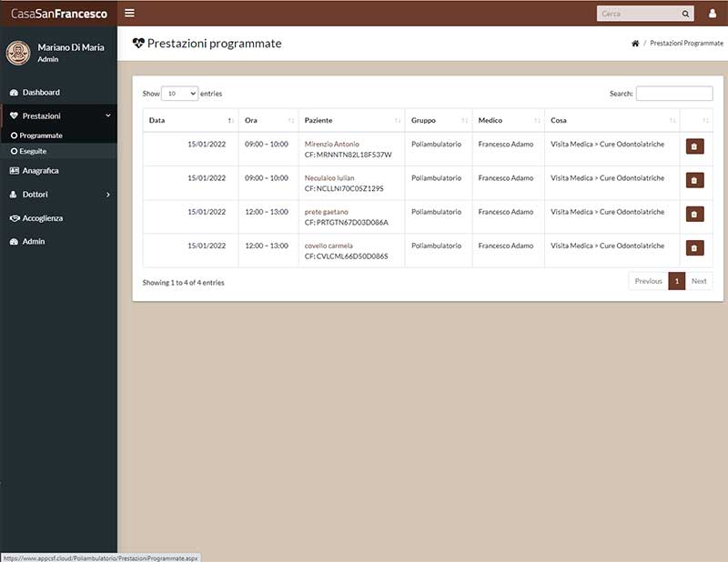The width and height of the screenshot is (728, 562).
Task: Open the Anagrafica sidebar item
Action: [x=58, y=171]
